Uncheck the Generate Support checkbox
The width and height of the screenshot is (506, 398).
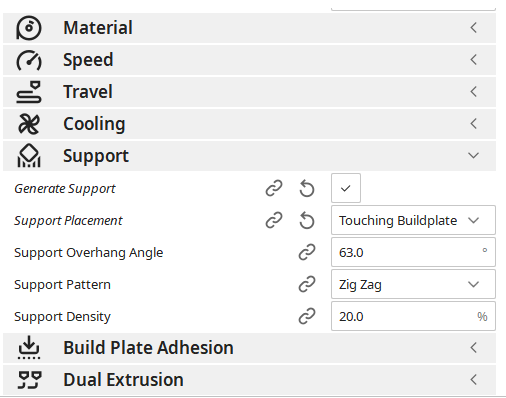pos(346,188)
